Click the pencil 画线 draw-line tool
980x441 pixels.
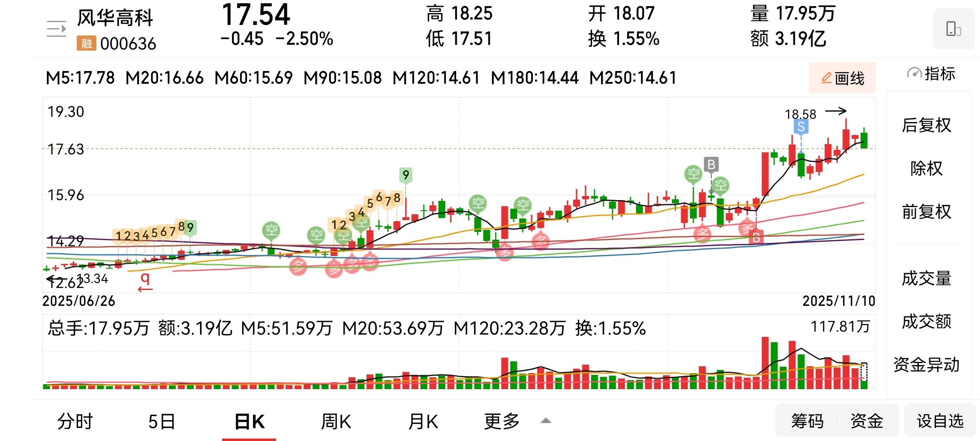pos(842,78)
